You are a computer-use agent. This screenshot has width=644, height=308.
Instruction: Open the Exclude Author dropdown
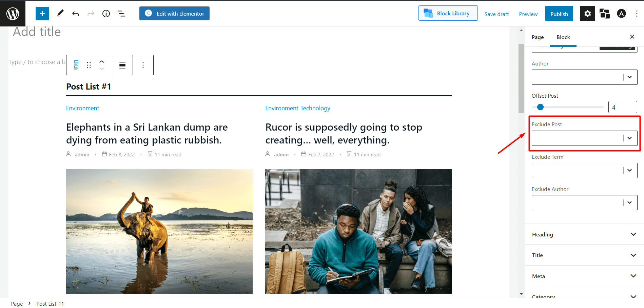(584, 203)
